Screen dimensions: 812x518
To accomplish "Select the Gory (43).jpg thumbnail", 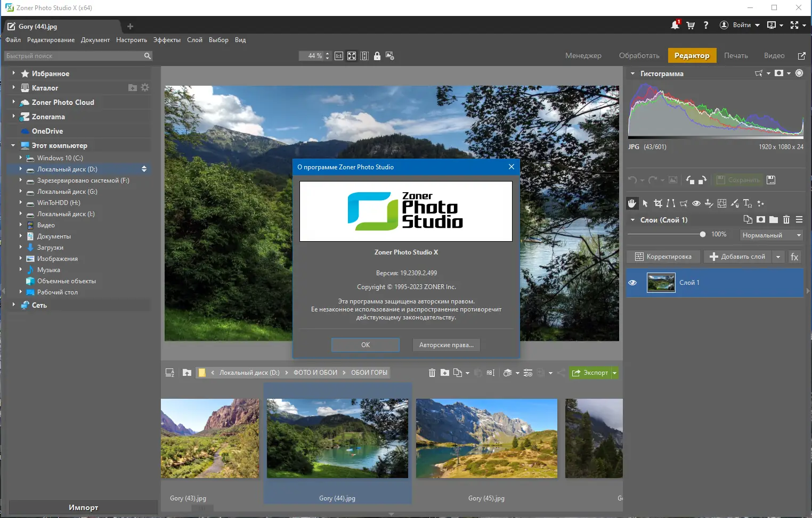I will click(210, 438).
